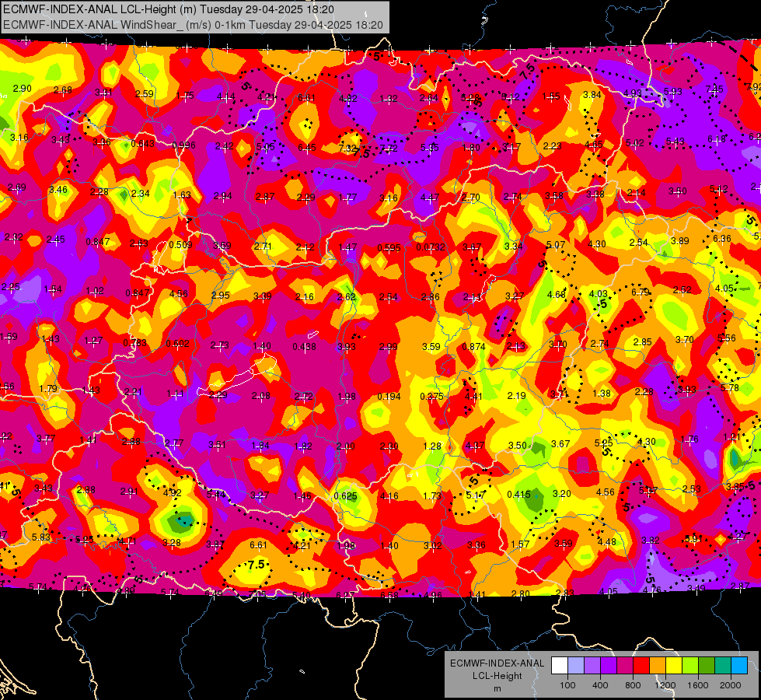
Task: Select the vivid violet legend swatch
Action: (x=608, y=665)
